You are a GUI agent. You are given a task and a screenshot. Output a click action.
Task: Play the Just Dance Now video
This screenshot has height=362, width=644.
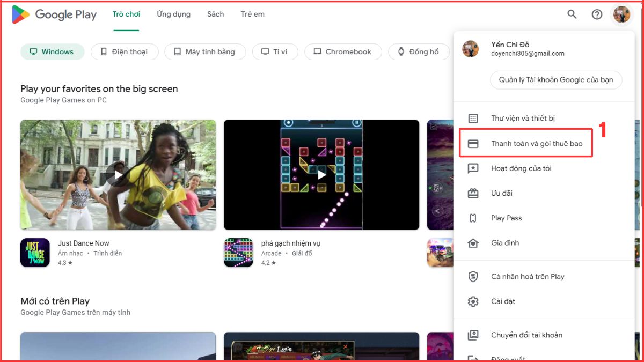pyautogui.click(x=118, y=175)
